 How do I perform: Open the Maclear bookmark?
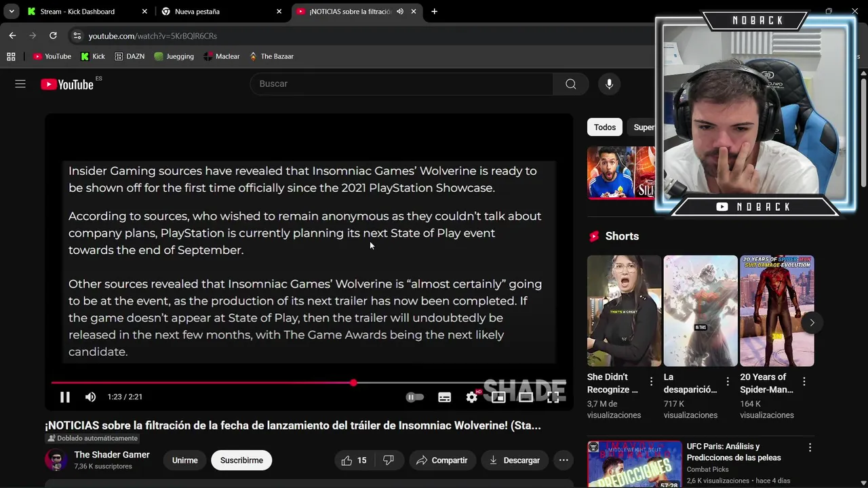(x=222, y=56)
